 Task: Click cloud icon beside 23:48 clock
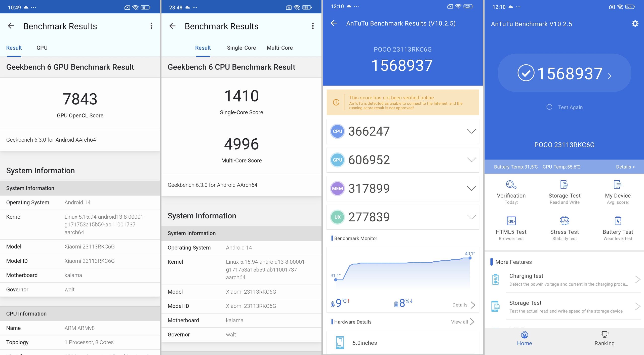(x=187, y=8)
